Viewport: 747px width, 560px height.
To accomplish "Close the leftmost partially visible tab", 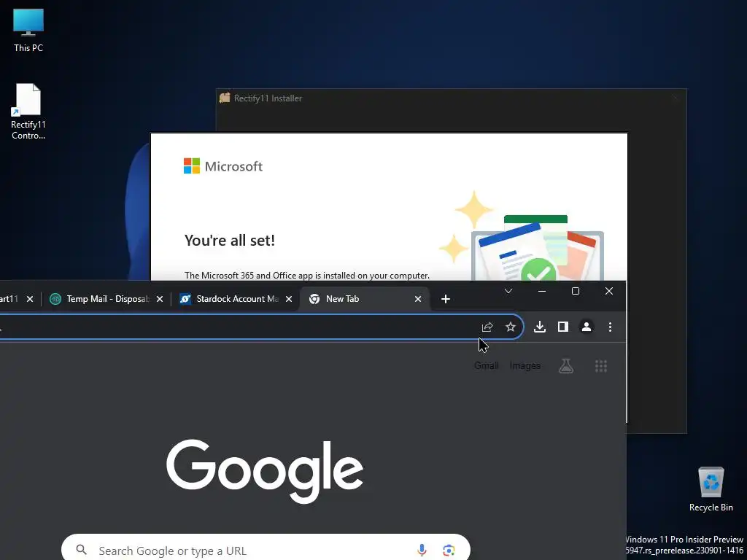I will tap(29, 299).
